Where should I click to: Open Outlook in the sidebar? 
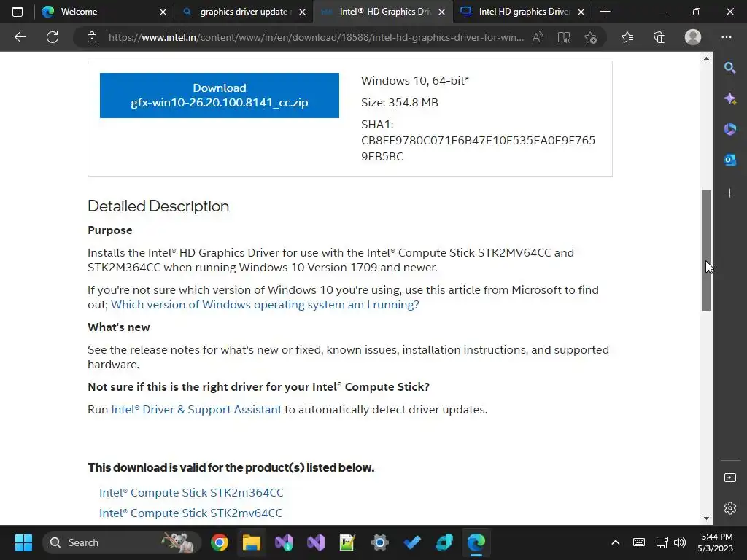(x=729, y=160)
